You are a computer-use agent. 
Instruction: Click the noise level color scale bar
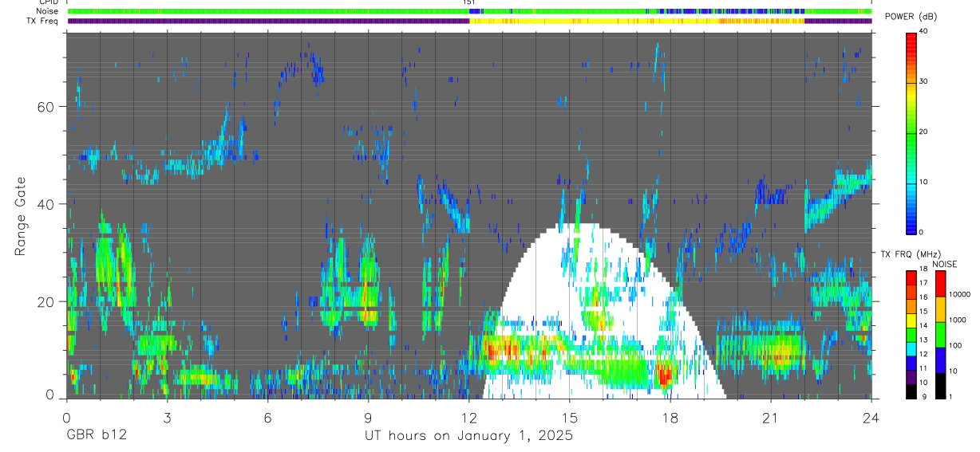click(x=940, y=334)
